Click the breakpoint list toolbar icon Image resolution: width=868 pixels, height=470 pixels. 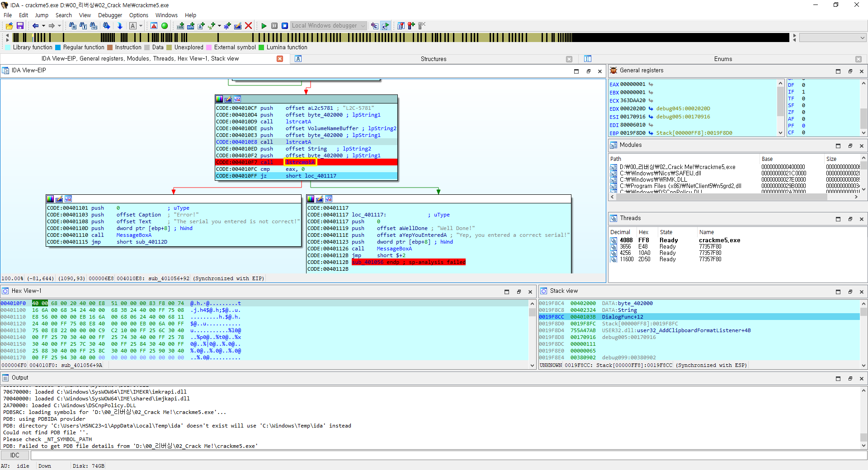click(x=401, y=26)
